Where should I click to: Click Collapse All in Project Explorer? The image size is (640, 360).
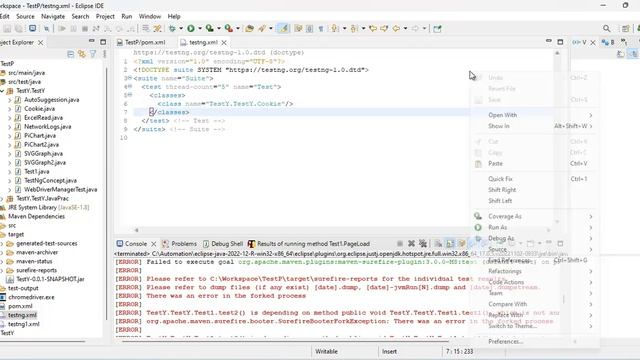(71, 54)
